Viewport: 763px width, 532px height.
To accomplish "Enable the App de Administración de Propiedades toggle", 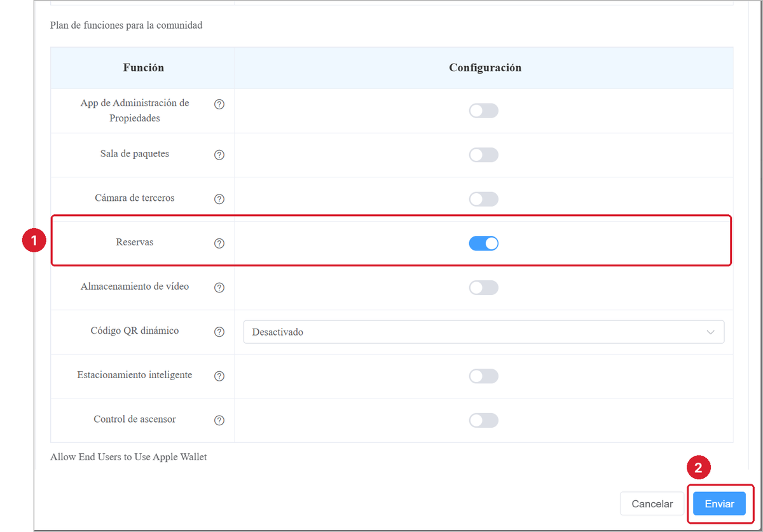I will [x=483, y=111].
